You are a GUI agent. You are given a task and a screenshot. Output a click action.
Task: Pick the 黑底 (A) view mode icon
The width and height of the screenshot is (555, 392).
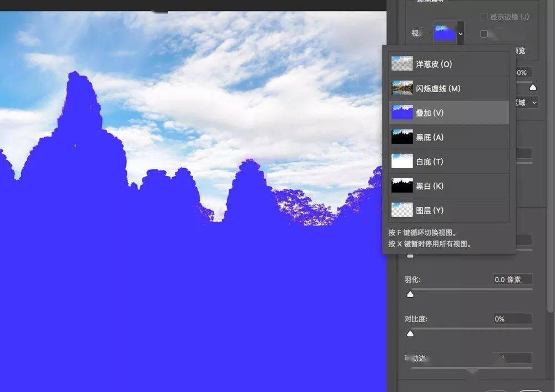click(x=402, y=137)
